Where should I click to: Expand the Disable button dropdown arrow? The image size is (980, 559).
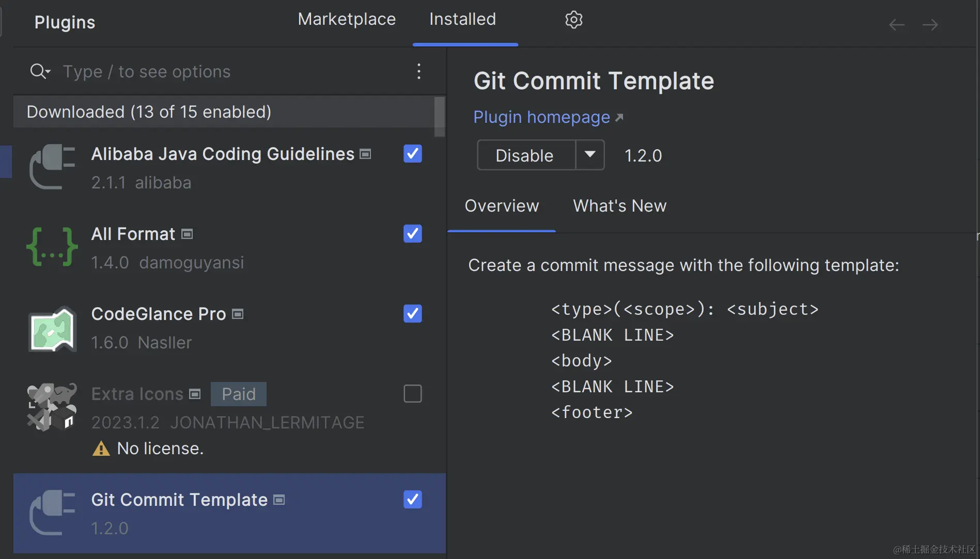(x=590, y=155)
